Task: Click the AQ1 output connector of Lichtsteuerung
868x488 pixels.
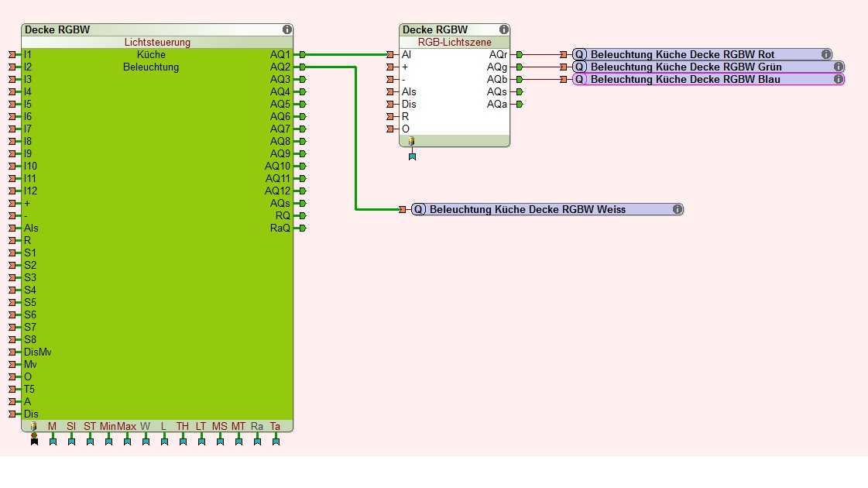Action: (302, 54)
